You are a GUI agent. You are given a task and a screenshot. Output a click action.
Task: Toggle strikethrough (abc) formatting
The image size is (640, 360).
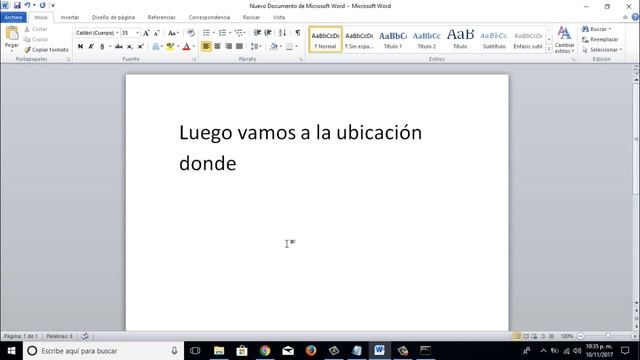[119, 47]
